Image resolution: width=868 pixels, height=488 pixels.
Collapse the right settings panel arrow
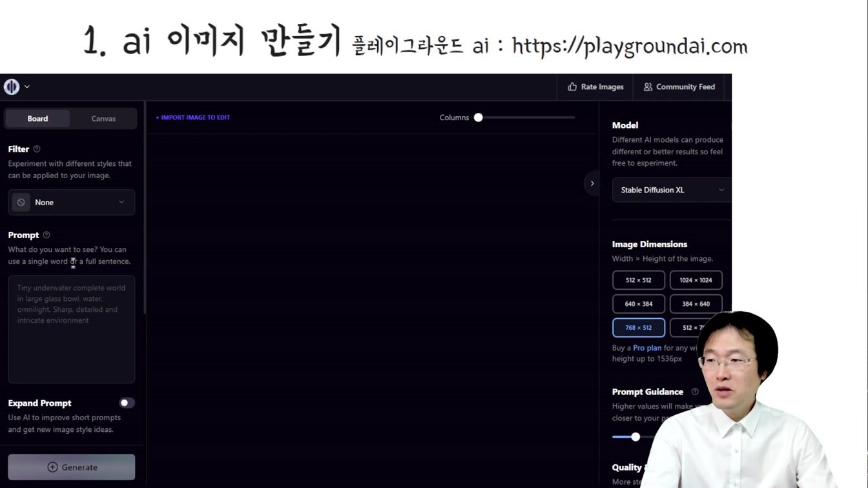point(592,183)
